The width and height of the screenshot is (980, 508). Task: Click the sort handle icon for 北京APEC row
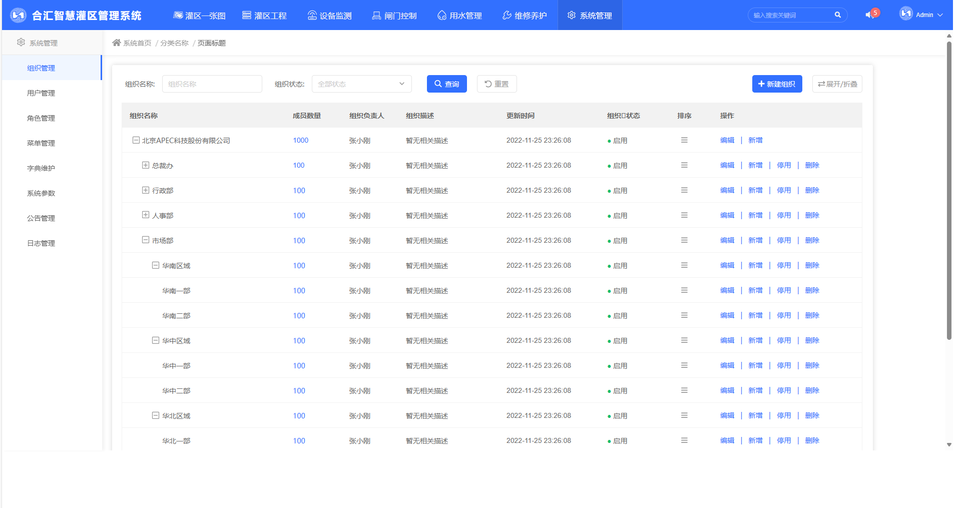tap(684, 140)
